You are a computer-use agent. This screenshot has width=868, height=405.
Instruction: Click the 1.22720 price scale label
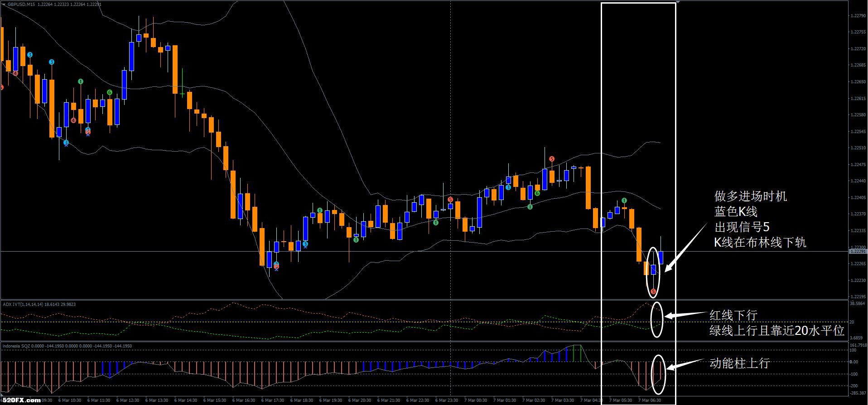coord(857,49)
